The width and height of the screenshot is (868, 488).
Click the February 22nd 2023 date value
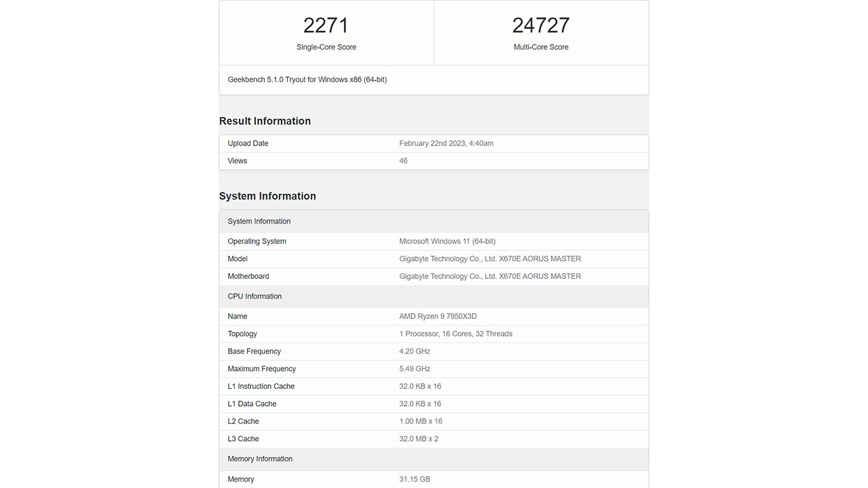(x=446, y=144)
